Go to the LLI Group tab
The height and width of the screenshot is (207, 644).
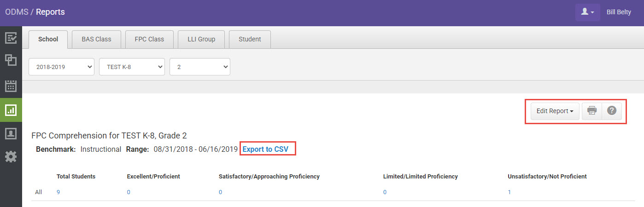[x=201, y=39]
